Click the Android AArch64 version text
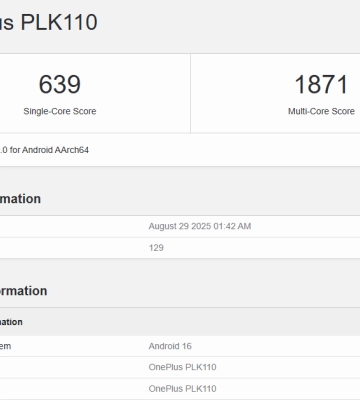The image size is (360, 400). (x=44, y=150)
